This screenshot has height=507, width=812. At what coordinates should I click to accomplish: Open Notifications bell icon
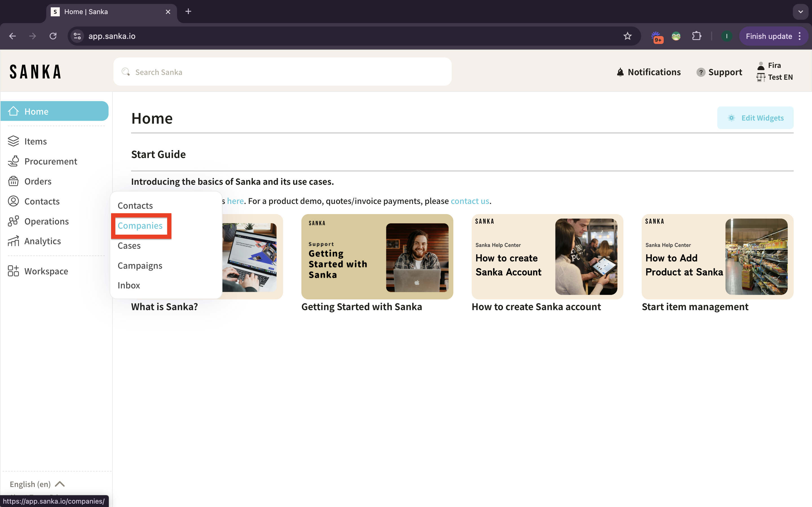[620, 72]
